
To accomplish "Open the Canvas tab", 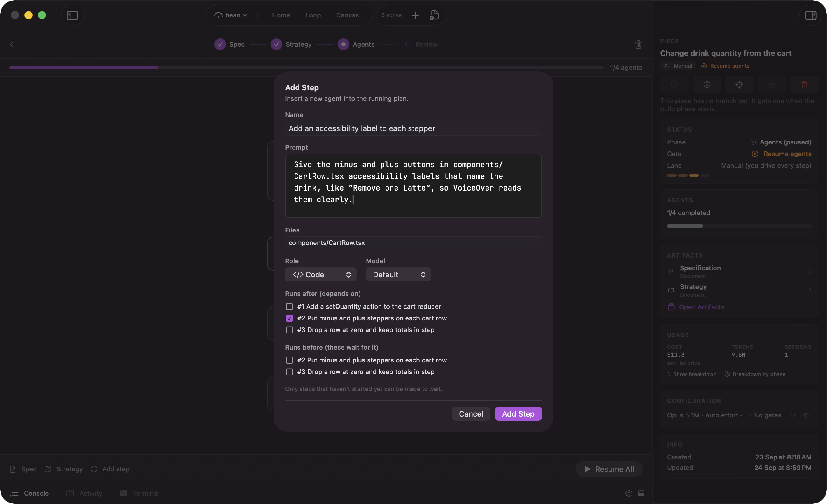I will (x=347, y=15).
